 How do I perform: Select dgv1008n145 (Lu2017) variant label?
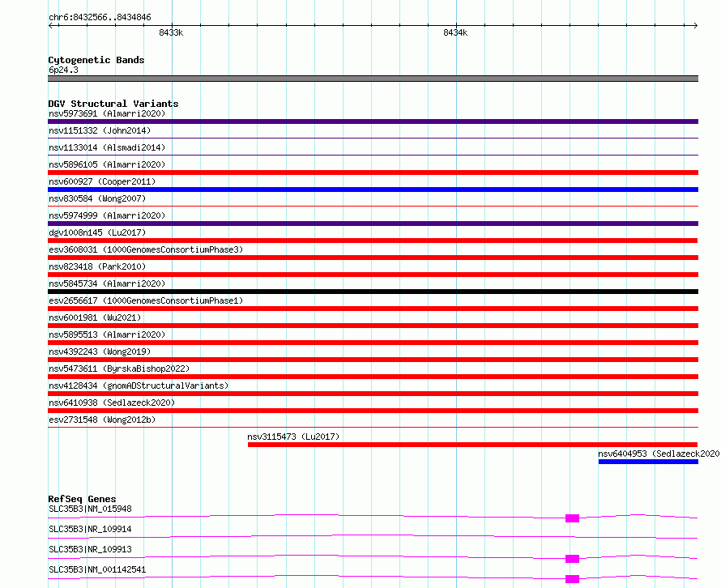(97, 232)
